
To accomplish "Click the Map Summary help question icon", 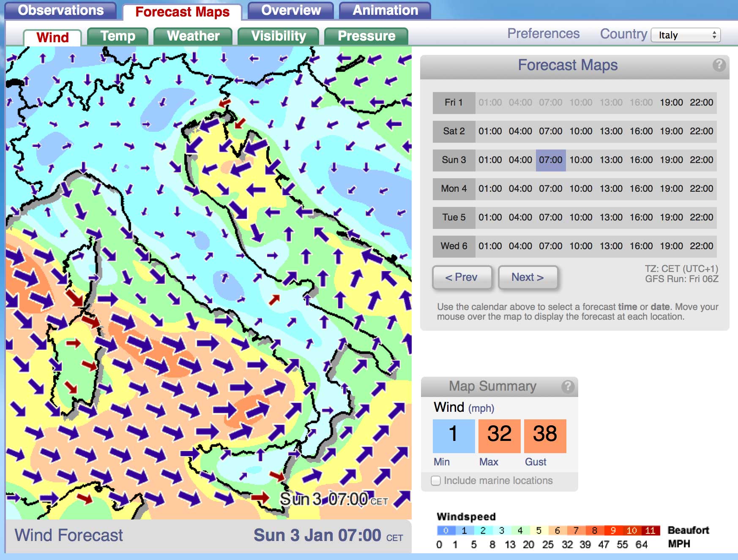I will click(x=568, y=386).
